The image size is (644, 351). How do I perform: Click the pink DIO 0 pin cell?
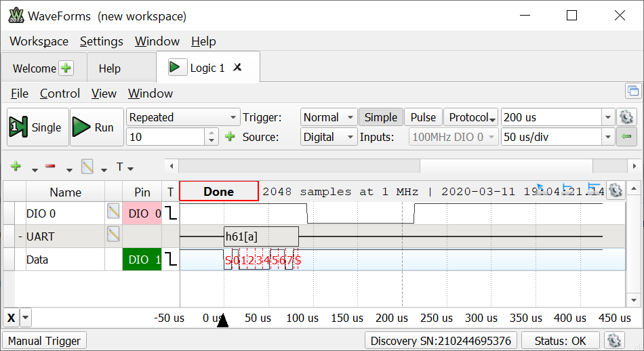coord(142,213)
